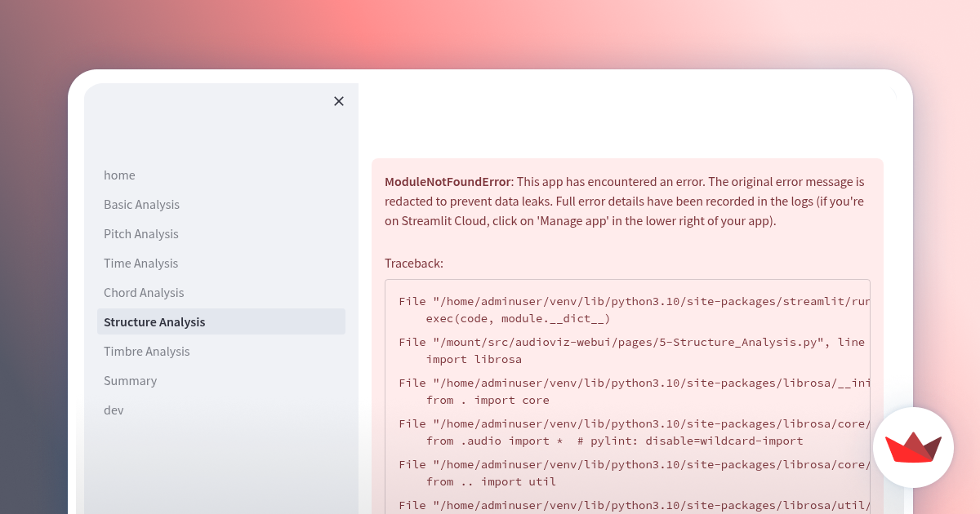This screenshot has height=514, width=980.
Task: Click the streamlit site-packages file path line
Action: pos(635,301)
